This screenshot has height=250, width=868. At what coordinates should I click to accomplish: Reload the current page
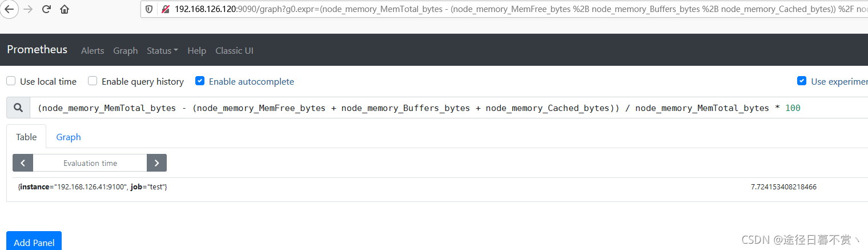46,9
